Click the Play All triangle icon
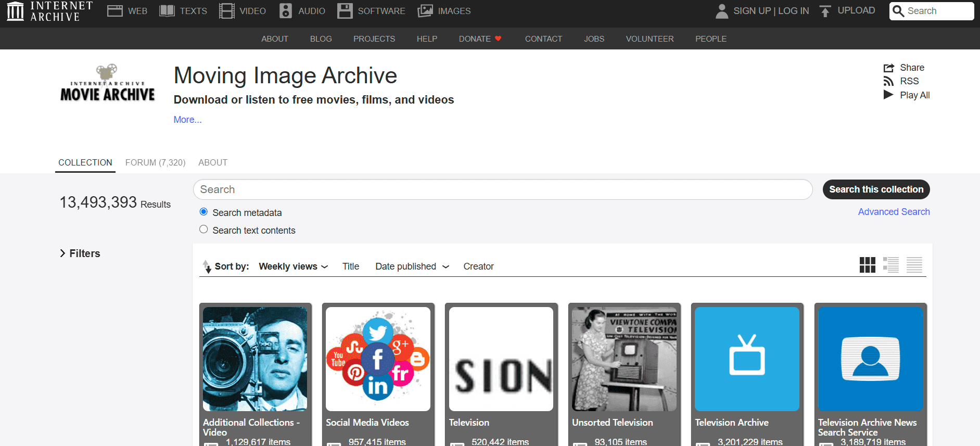The width and height of the screenshot is (980, 446). click(888, 95)
